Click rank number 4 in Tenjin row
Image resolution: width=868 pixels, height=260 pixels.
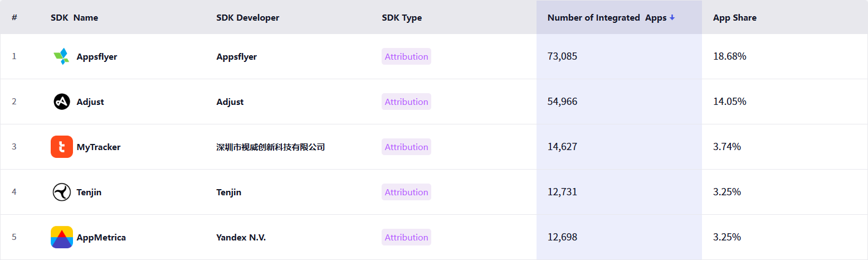[14, 192]
